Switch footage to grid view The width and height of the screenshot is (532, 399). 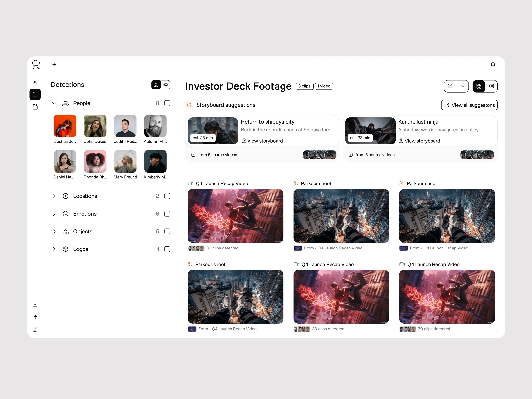[x=479, y=86]
